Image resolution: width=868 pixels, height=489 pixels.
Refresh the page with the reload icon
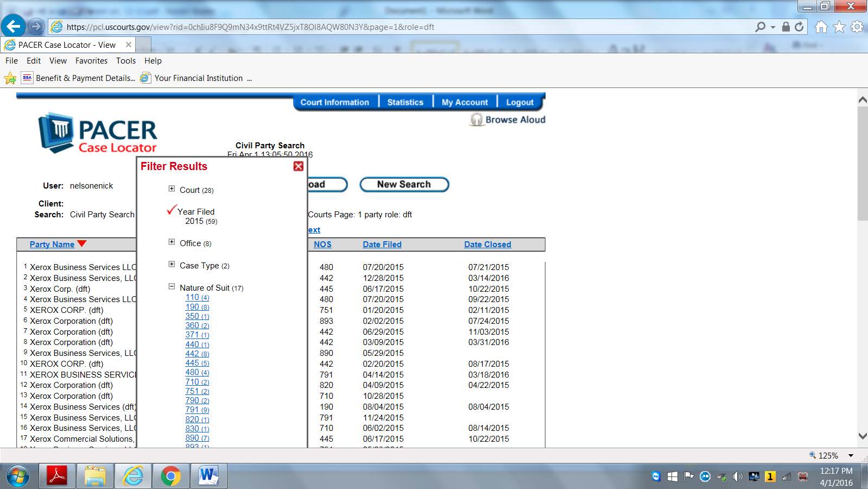click(799, 27)
